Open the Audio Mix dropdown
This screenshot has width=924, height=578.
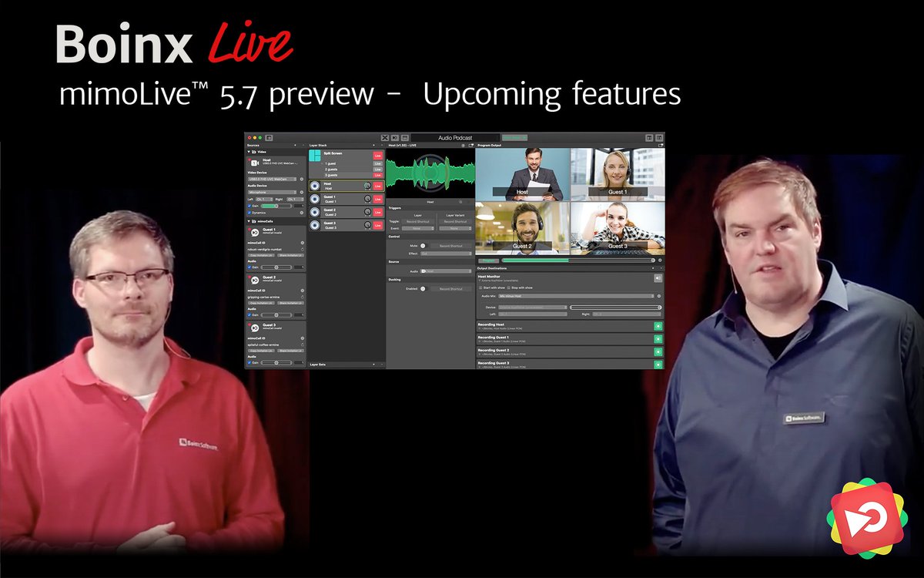click(x=577, y=296)
